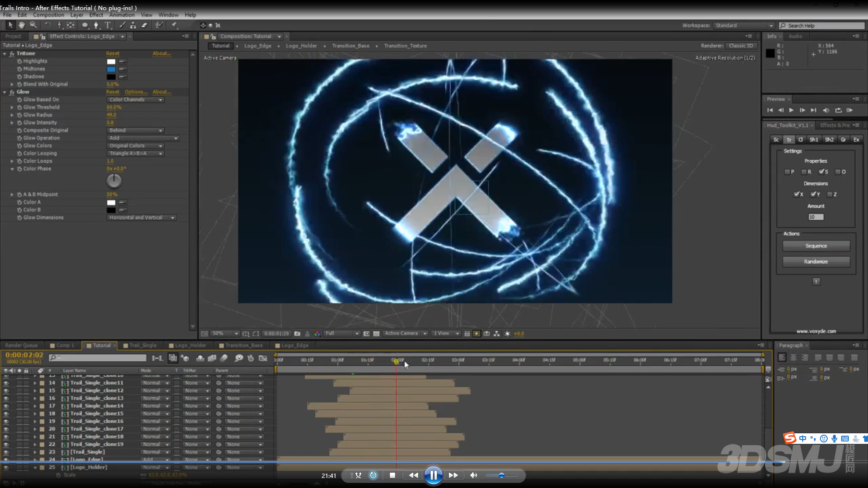Select the Puppet Pin tool
The image size is (868, 488).
pos(174,25)
